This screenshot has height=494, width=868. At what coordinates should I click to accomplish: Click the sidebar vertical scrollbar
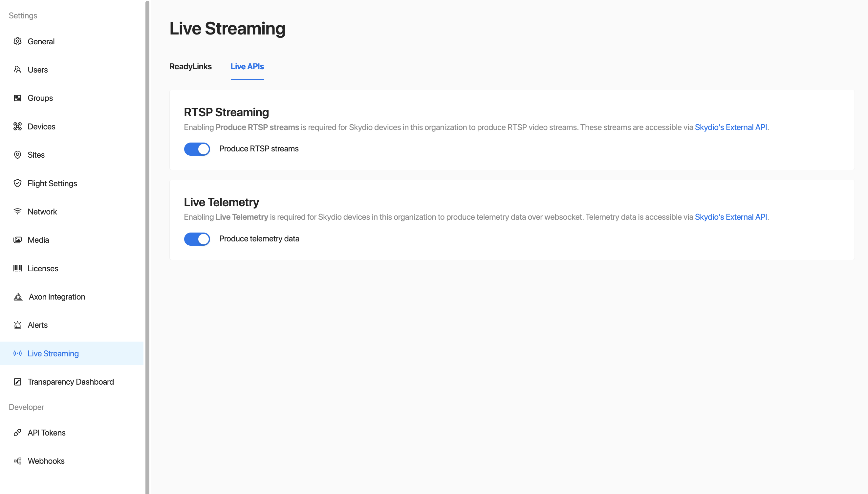pyautogui.click(x=147, y=247)
